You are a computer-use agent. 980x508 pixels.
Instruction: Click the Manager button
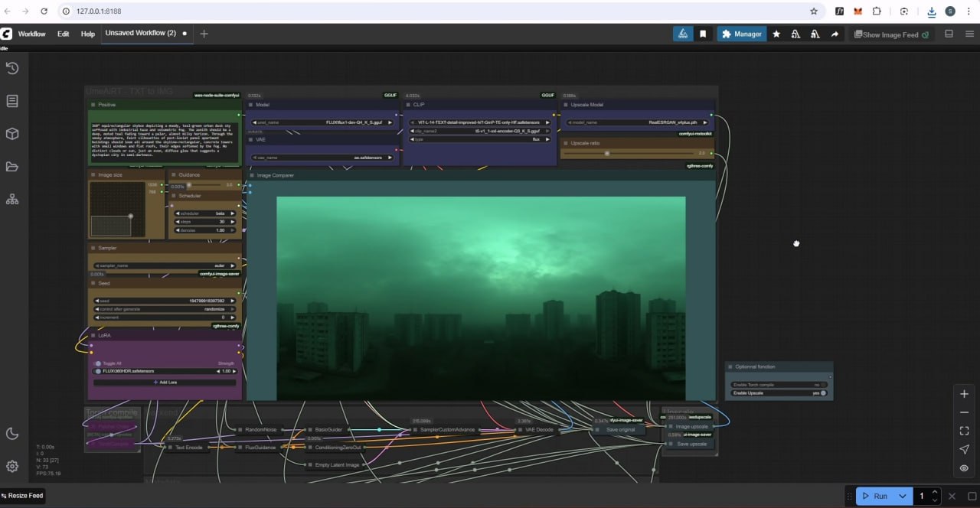tap(741, 34)
